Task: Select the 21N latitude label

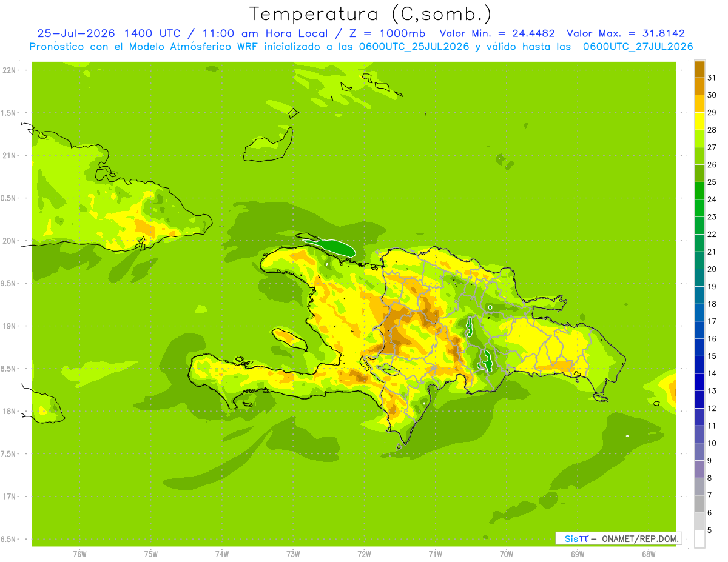Action: pos(9,155)
